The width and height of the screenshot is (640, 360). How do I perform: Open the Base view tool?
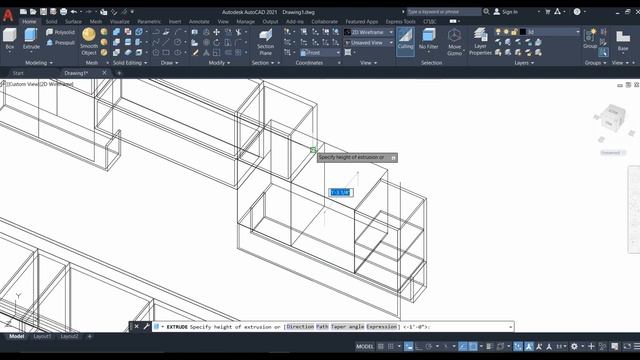(623, 40)
